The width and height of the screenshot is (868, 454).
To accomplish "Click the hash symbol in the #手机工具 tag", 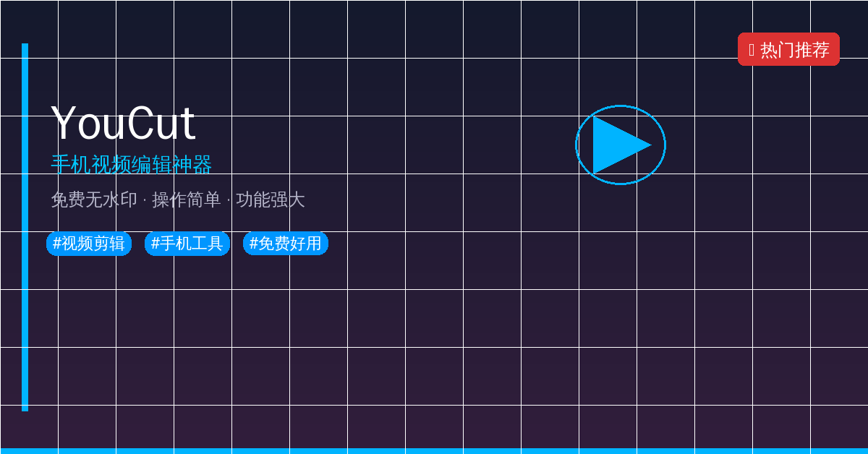I will (156, 244).
